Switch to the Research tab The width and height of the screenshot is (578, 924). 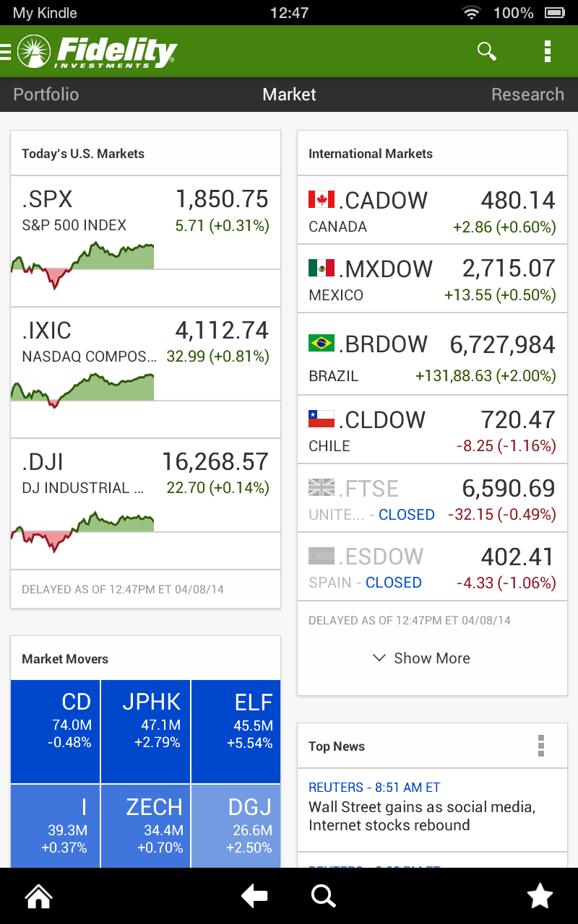tap(527, 94)
